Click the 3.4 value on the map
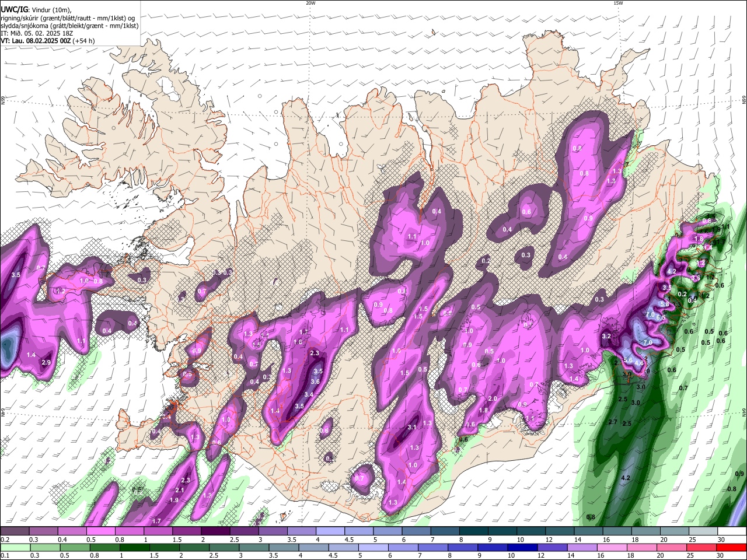Viewport: 747px width, 560px height. coord(309,395)
